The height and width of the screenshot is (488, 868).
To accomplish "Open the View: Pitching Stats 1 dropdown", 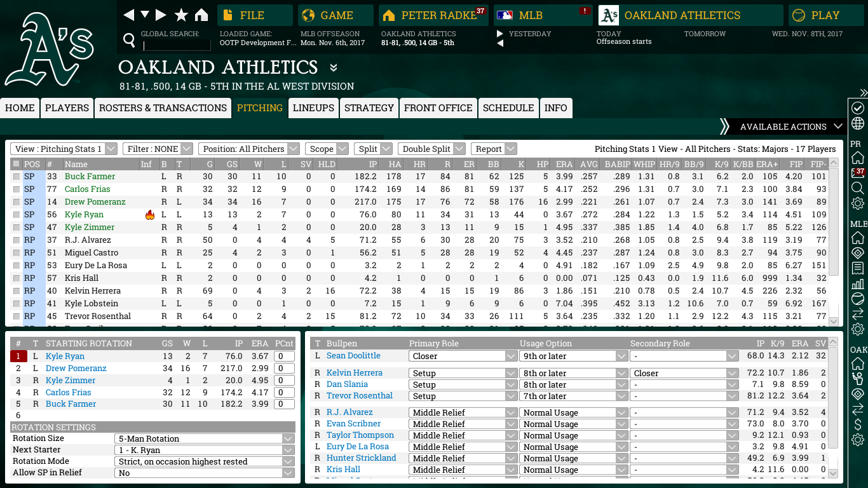I will 64,149.
